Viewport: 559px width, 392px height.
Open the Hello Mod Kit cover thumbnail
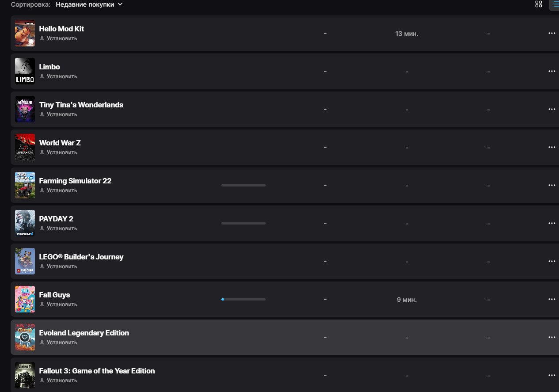click(25, 33)
